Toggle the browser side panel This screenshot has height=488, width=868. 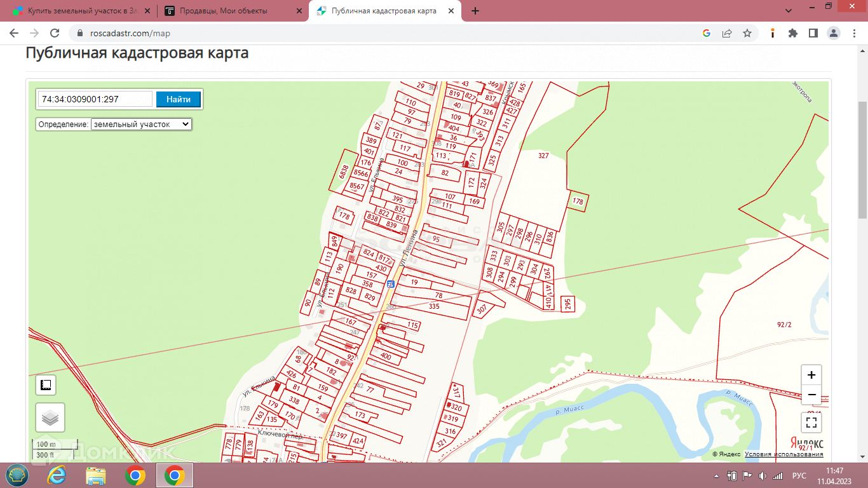click(x=813, y=33)
